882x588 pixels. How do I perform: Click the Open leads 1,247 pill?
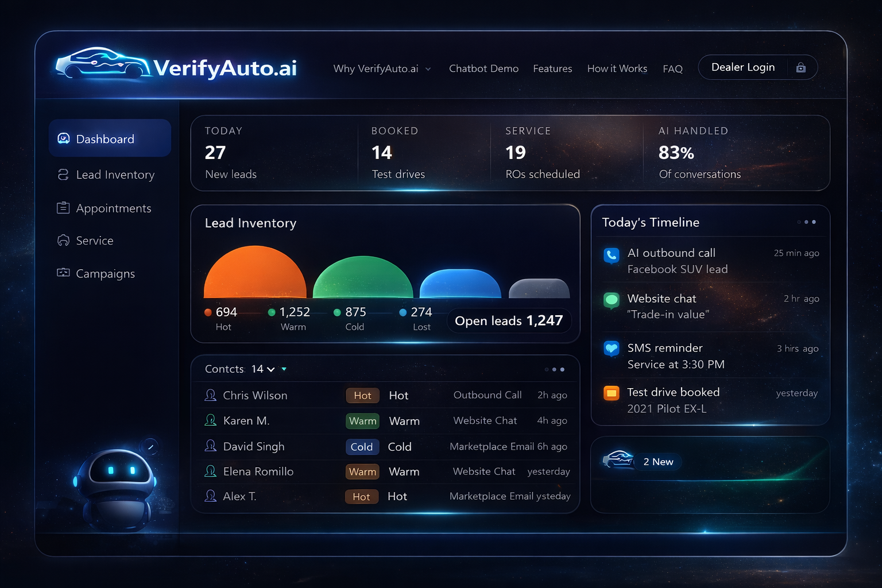pos(509,320)
